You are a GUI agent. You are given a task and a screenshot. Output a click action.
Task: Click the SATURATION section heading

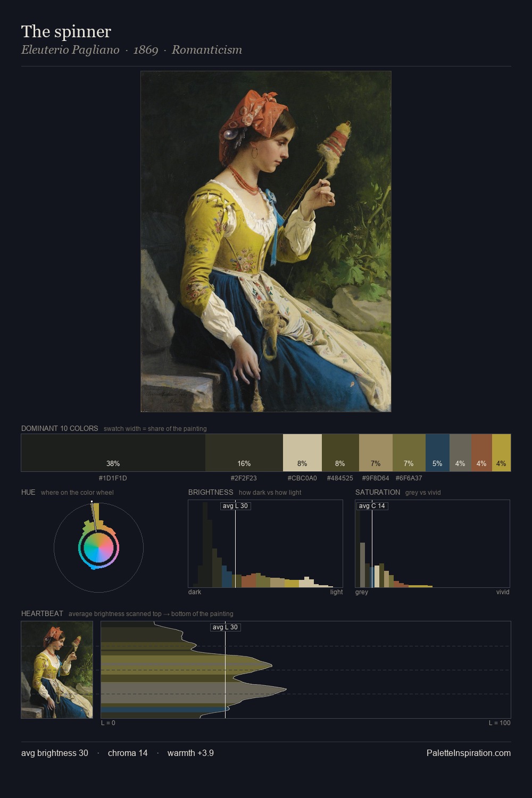tap(378, 492)
